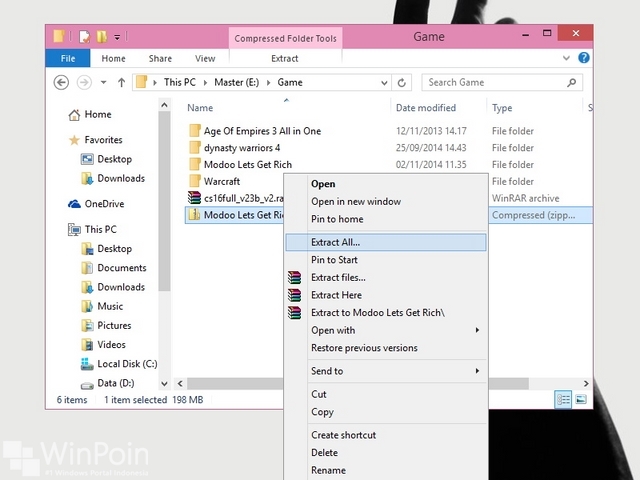
Task: Choose Restore previous versions
Action: pos(386,348)
